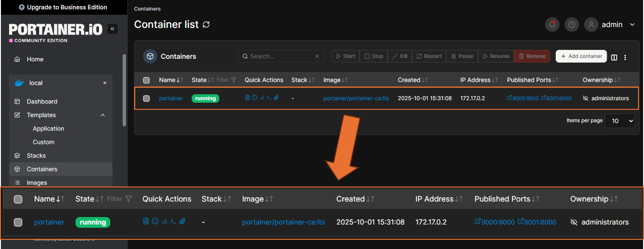Close the local environment with the X
Image resolution: width=644 pixels, height=249 pixels.
pos(105,83)
